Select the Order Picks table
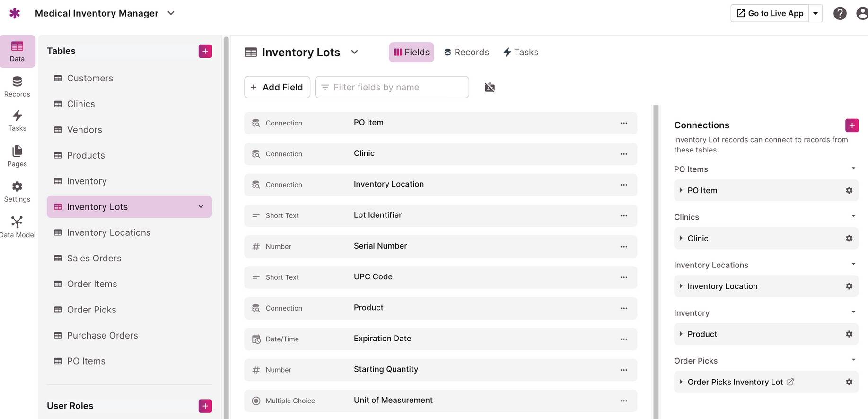This screenshot has height=419, width=868. [129, 310]
